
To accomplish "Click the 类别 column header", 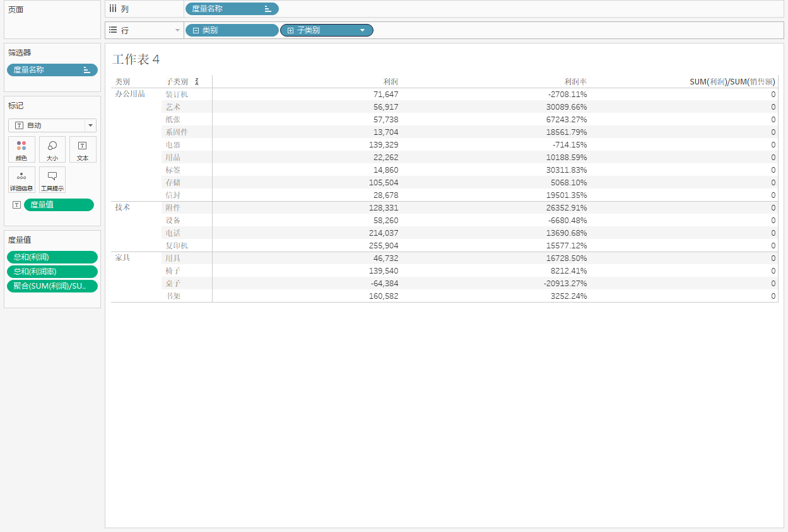I will (122, 82).
